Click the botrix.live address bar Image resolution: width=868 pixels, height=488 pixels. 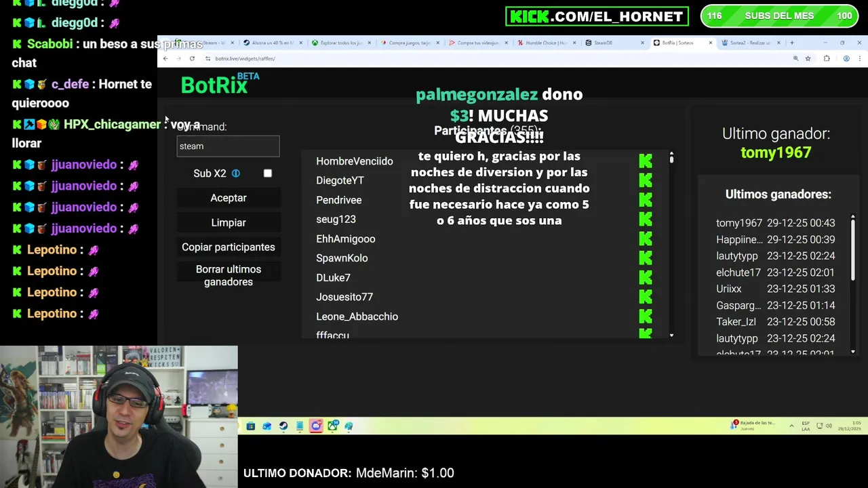(495, 59)
